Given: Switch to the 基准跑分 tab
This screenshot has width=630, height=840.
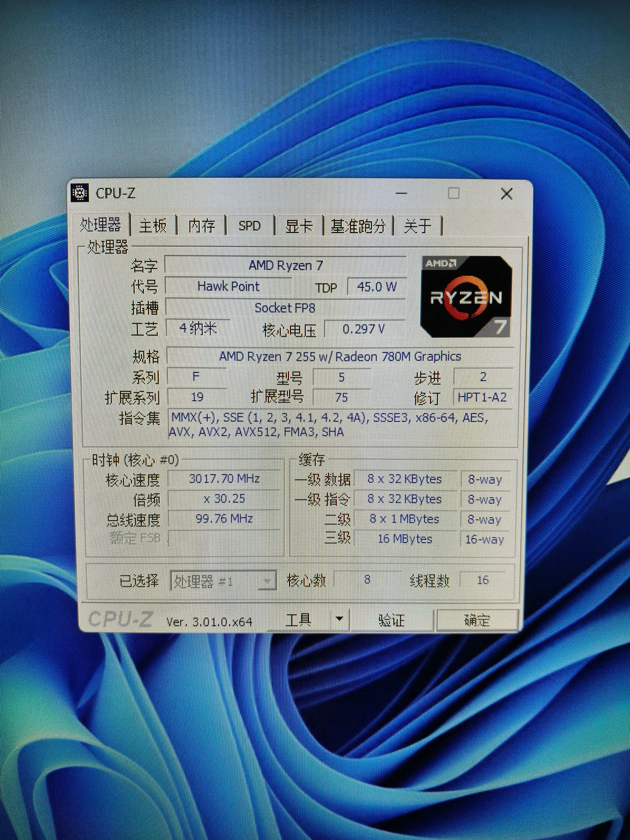Looking at the screenshot, I should 358,226.
